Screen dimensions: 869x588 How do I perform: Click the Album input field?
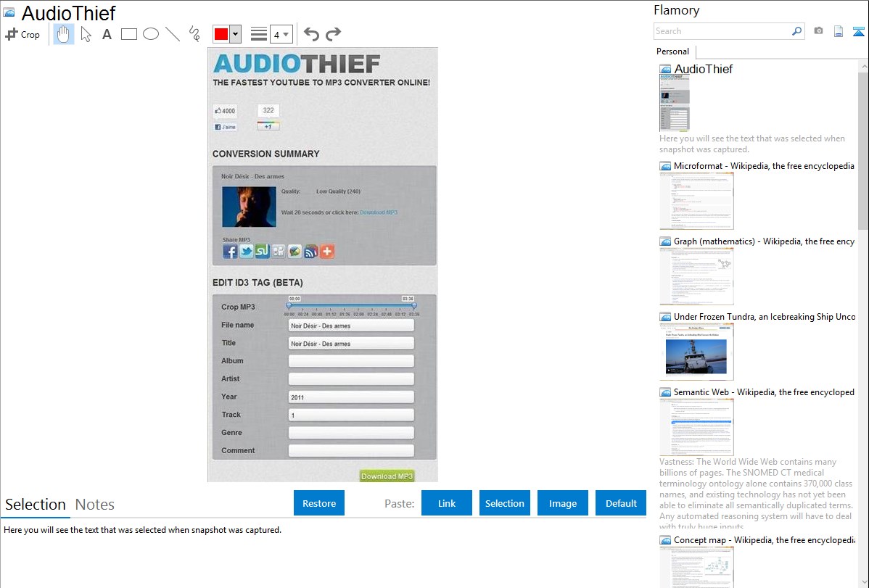[351, 361]
